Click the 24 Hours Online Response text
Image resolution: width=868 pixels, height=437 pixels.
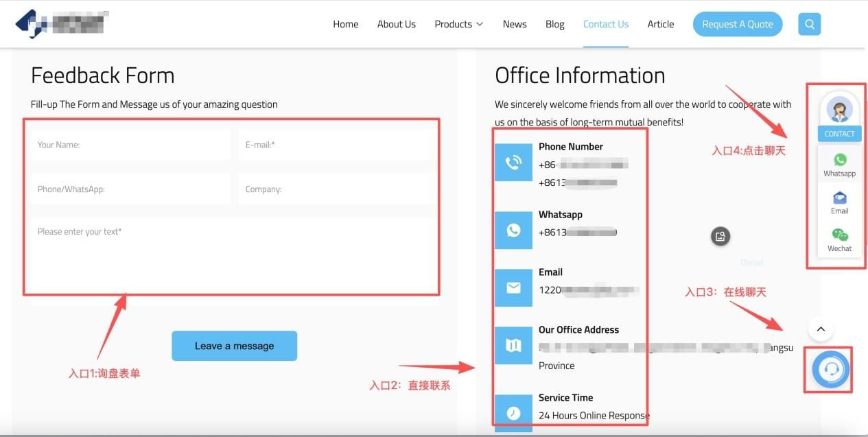pos(594,415)
